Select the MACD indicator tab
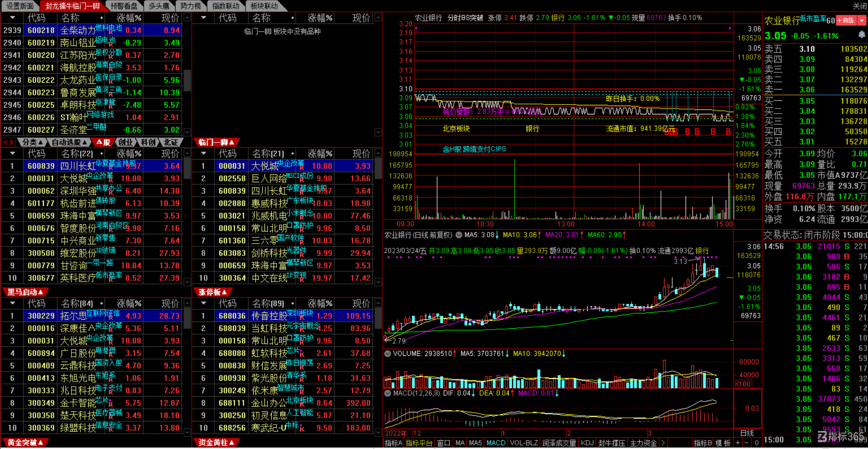This screenshot has width=868, height=449. (x=496, y=443)
